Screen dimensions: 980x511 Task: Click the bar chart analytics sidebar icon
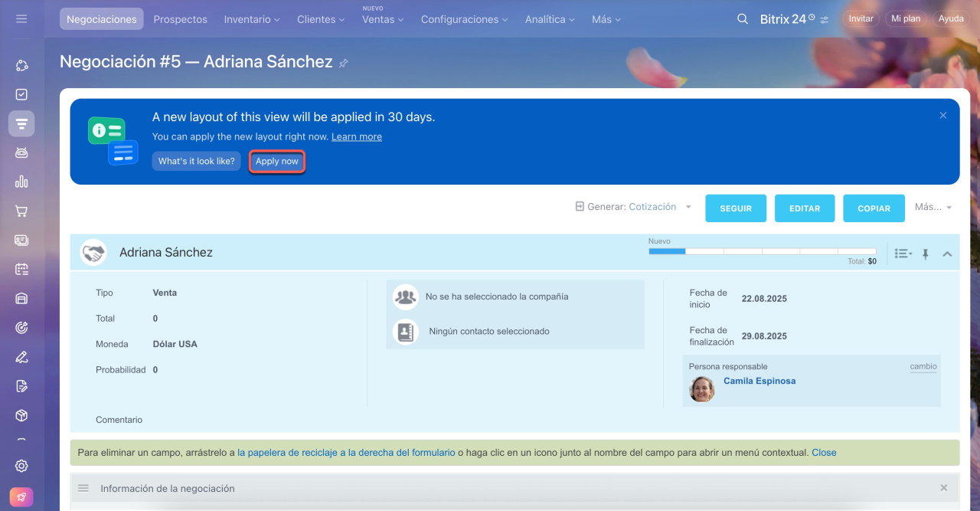[x=21, y=182]
